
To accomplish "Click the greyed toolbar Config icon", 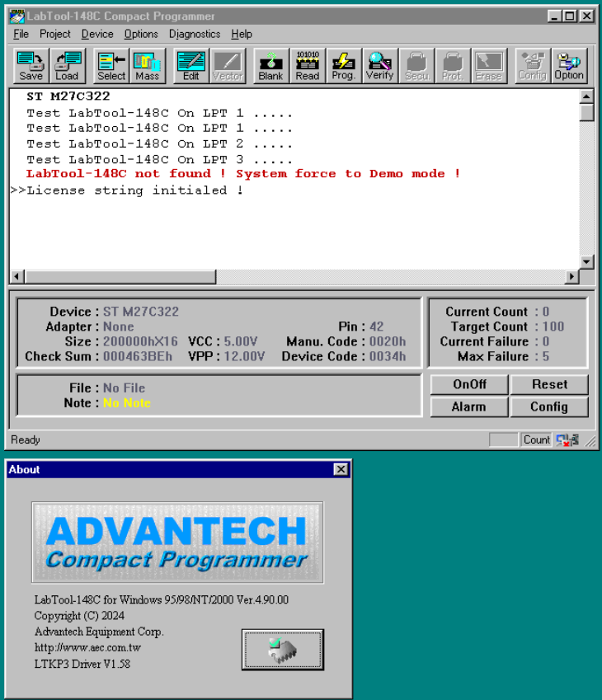I will click(533, 66).
